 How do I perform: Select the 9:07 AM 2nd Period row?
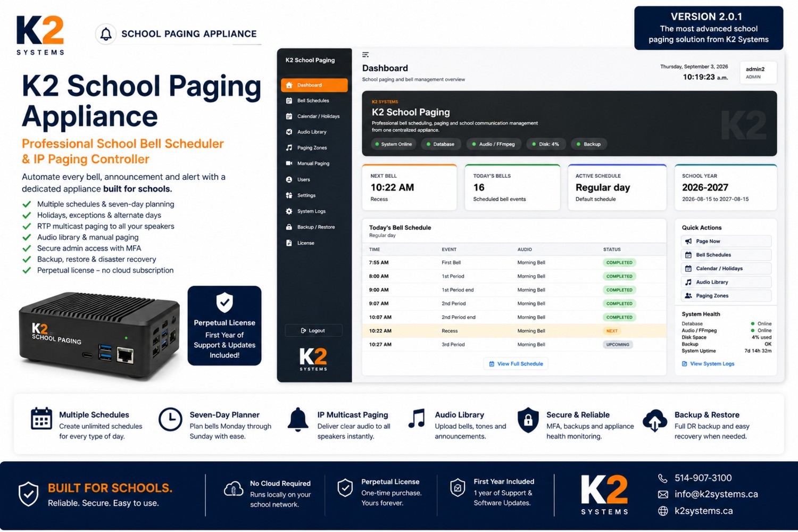(x=514, y=304)
